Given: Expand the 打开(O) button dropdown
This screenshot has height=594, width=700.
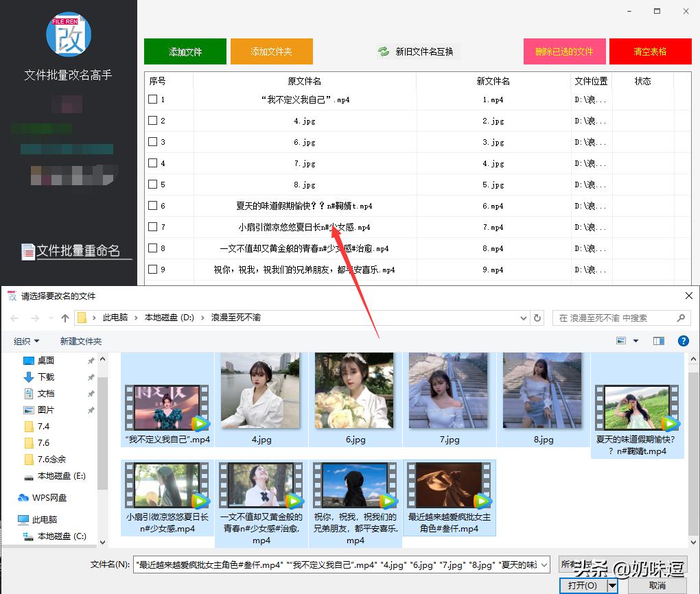Looking at the screenshot, I should (613, 584).
